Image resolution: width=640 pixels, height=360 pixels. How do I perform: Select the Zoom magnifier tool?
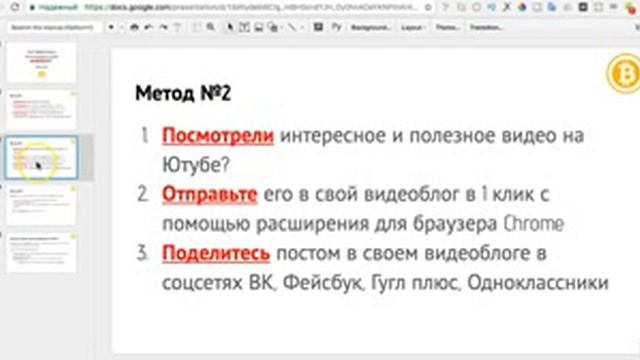211,27
